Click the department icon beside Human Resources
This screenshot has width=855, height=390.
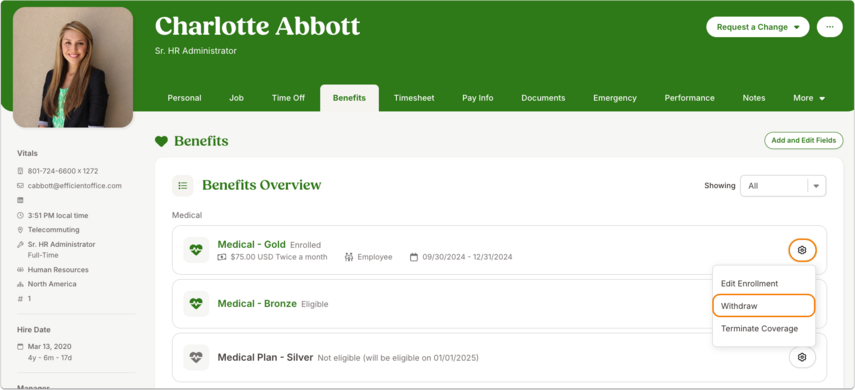(x=20, y=269)
